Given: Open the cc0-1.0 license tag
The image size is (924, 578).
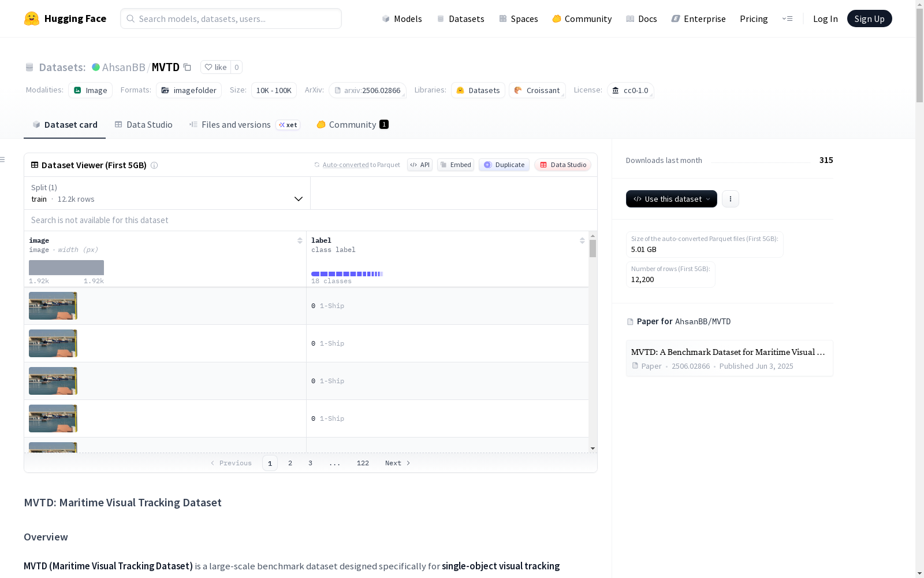Looking at the screenshot, I should [631, 90].
